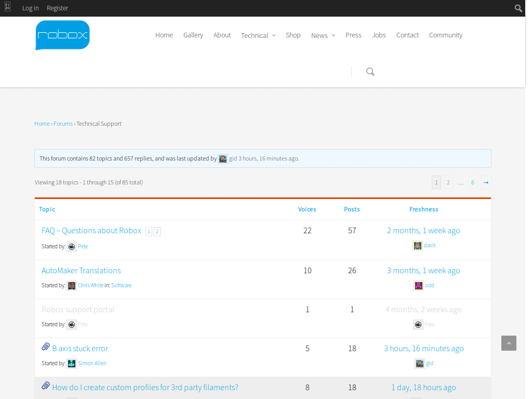The height and width of the screenshot is (399, 532).
Task: Click odd's avatar in Freshness column
Action: click(x=419, y=286)
